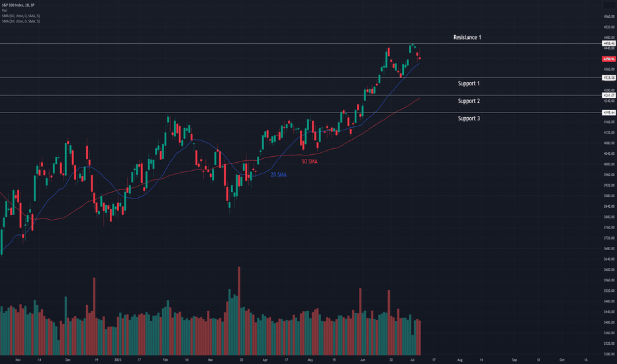617x364 pixels.
Task: Click the Apr label on time axis
Action: click(265, 359)
